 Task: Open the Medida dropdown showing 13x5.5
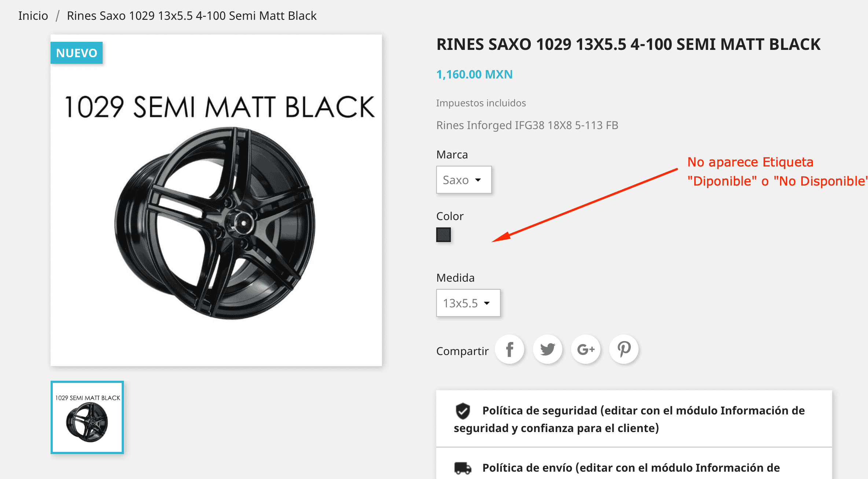click(468, 303)
